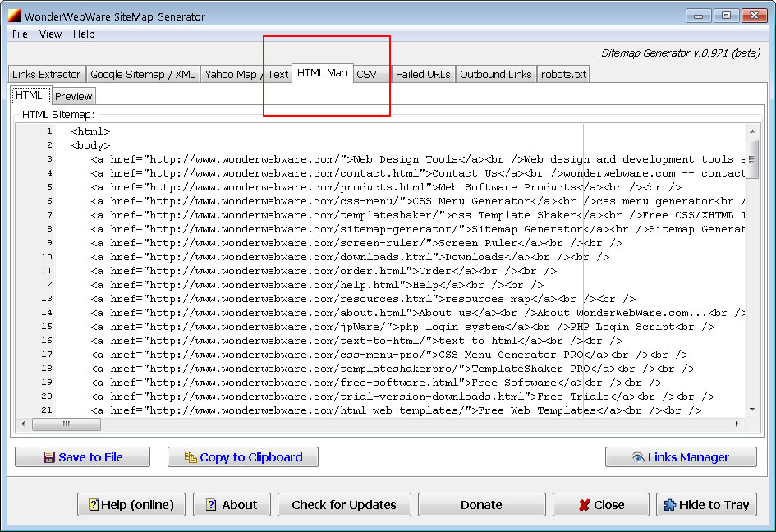
Task: Click the code line with contact.html link
Action: pyautogui.click(x=418, y=173)
